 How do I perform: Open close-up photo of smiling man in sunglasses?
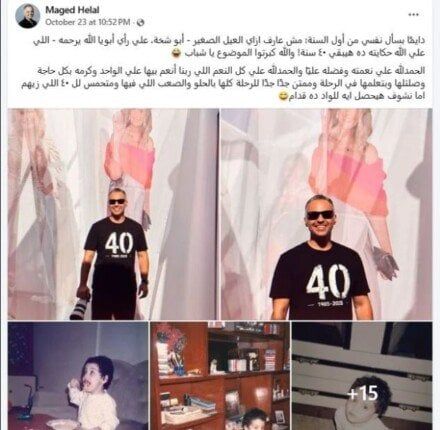326,214
